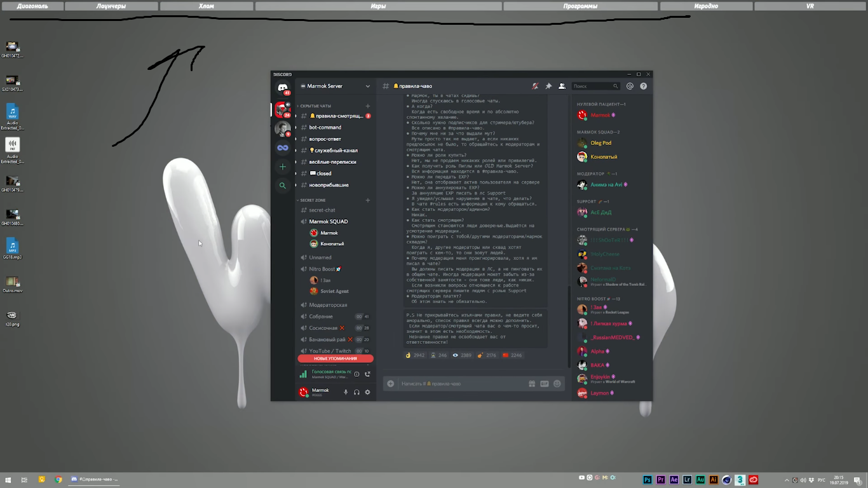This screenshot has width=868, height=488.
Task: Toggle the eye reaction 2389
Action: 462,355
